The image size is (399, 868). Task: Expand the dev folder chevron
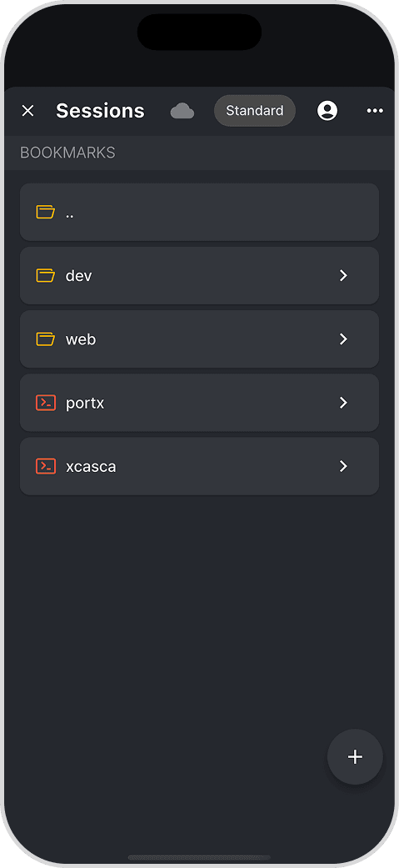(x=343, y=275)
